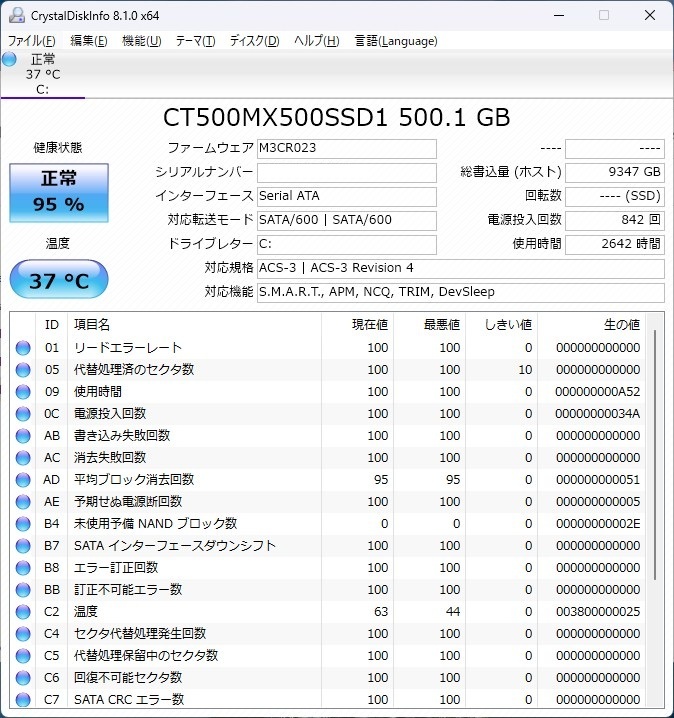
Task: Click the status orb for C6 回復不可能セクタ数
Action: (23, 678)
